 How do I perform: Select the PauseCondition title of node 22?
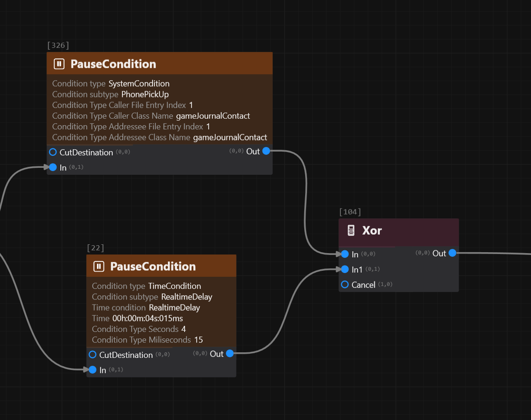coord(153,267)
